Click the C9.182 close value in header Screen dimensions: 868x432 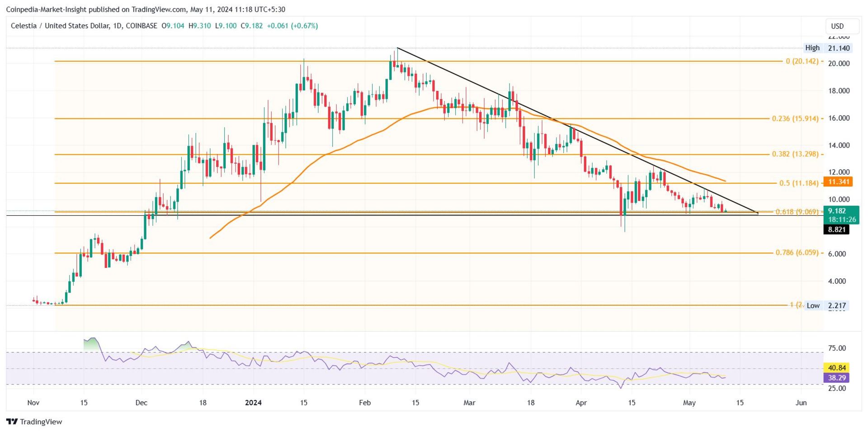click(252, 26)
